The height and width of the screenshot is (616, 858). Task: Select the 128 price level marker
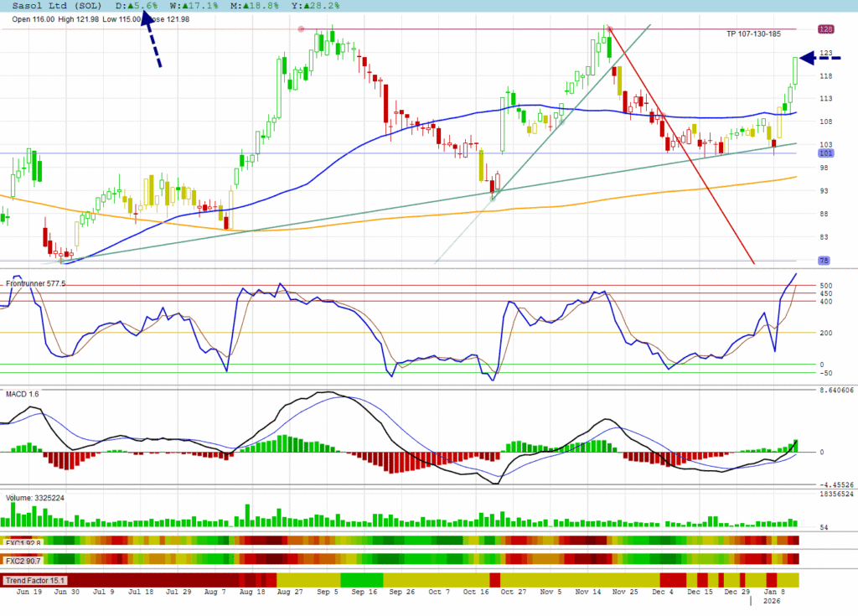pyautogui.click(x=824, y=29)
